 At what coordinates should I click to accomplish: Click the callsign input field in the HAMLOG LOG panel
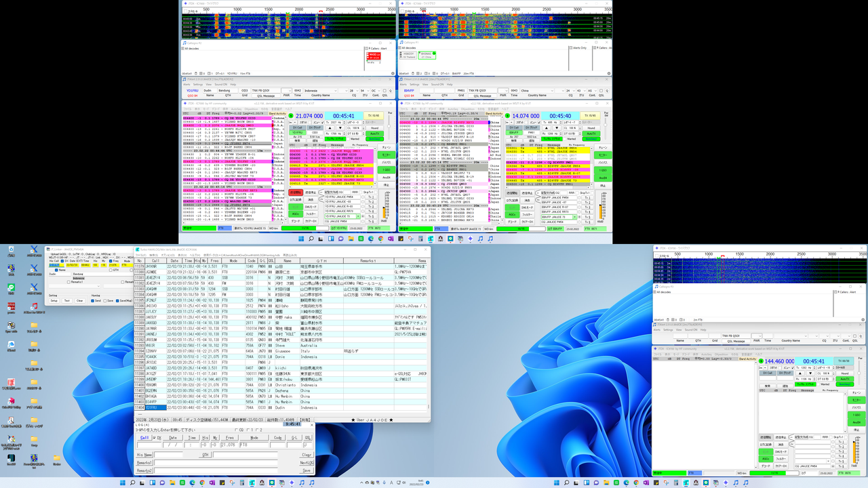[149, 445]
